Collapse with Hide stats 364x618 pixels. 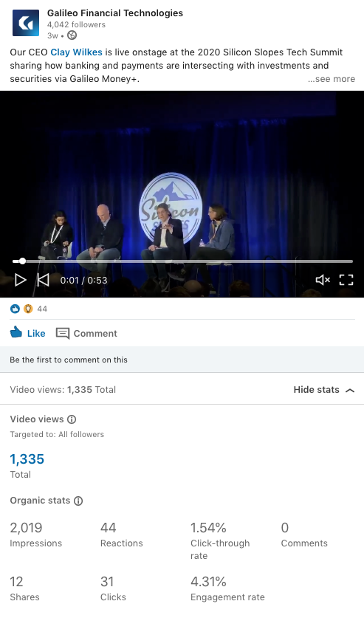point(324,390)
